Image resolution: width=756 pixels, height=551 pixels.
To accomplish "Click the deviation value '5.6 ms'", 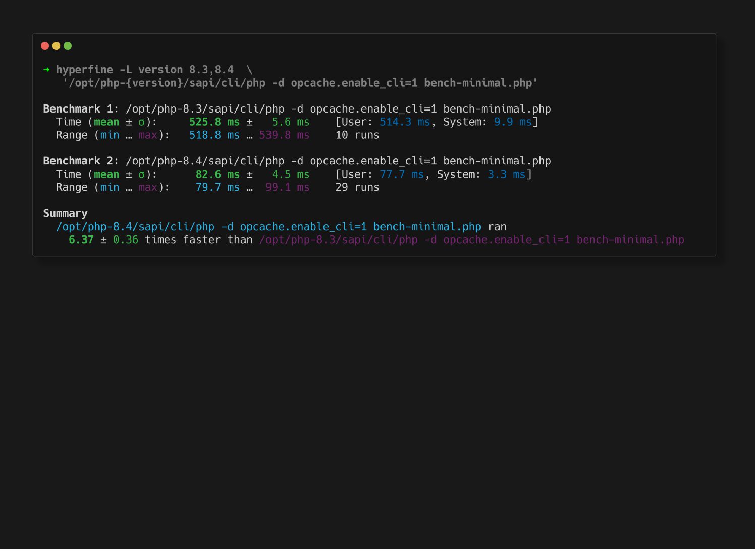I will pos(291,122).
